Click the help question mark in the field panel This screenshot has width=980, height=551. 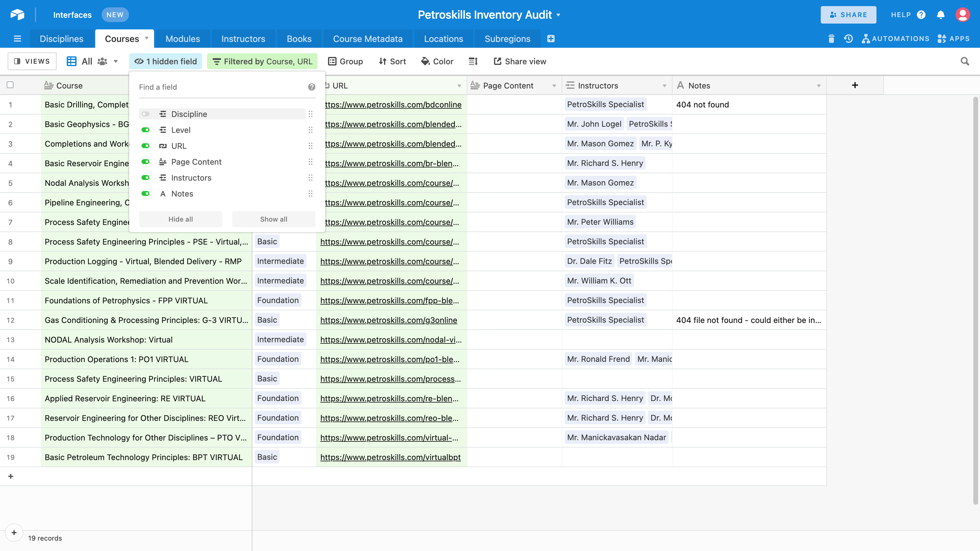coord(311,87)
